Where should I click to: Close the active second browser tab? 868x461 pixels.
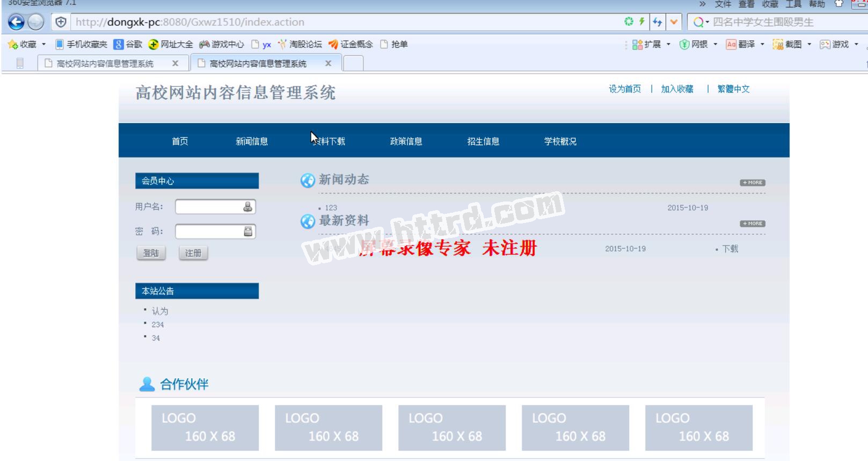coord(328,63)
